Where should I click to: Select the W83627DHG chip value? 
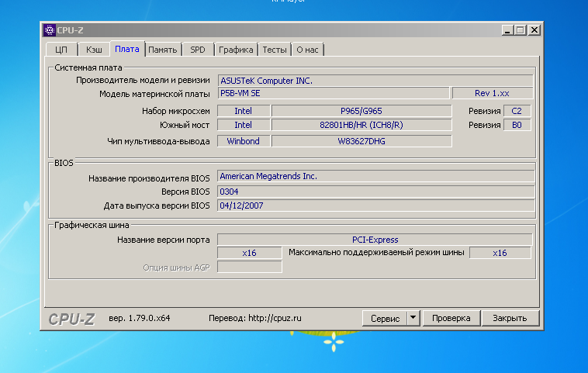click(x=361, y=141)
